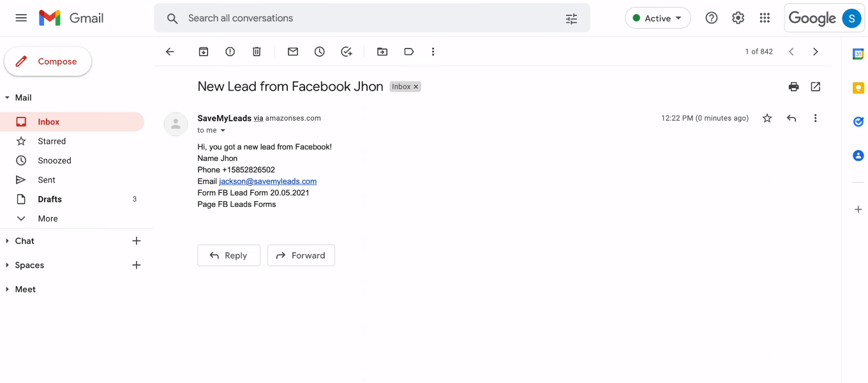The height and width of the screenshot is (383, 868).
Task: Click the 'Page FB Leads Forms' line
Action: [237, 204]
